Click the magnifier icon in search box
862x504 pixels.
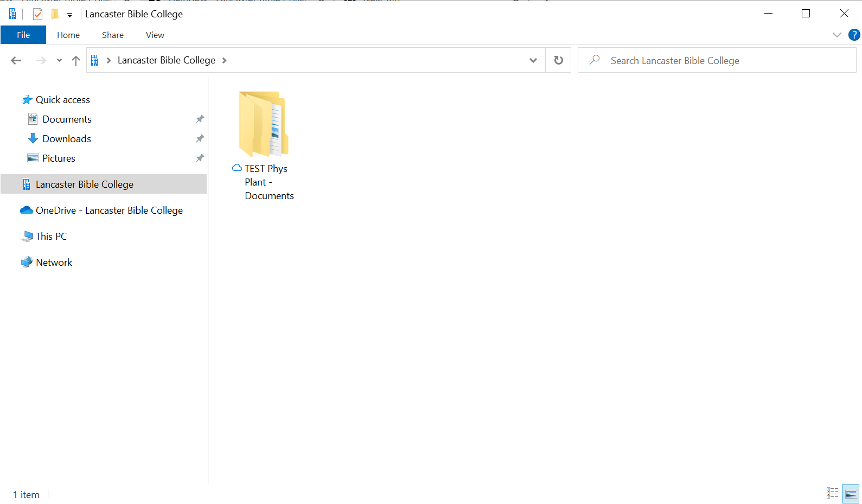(x=595, y=60)
